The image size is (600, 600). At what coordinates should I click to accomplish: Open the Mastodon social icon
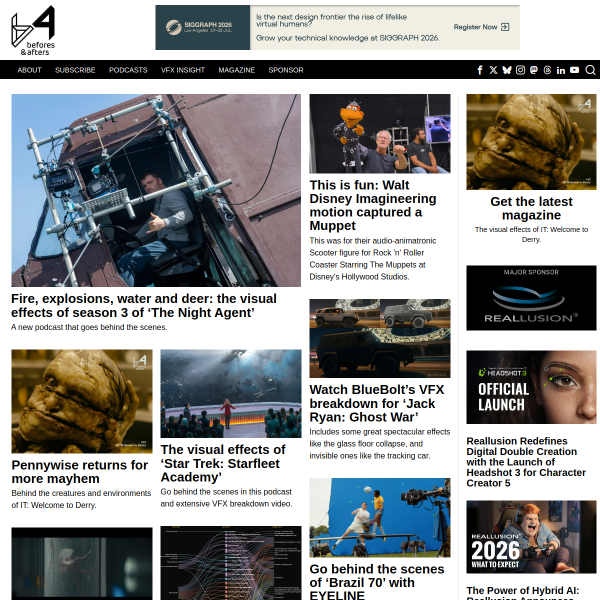point(534,70)
